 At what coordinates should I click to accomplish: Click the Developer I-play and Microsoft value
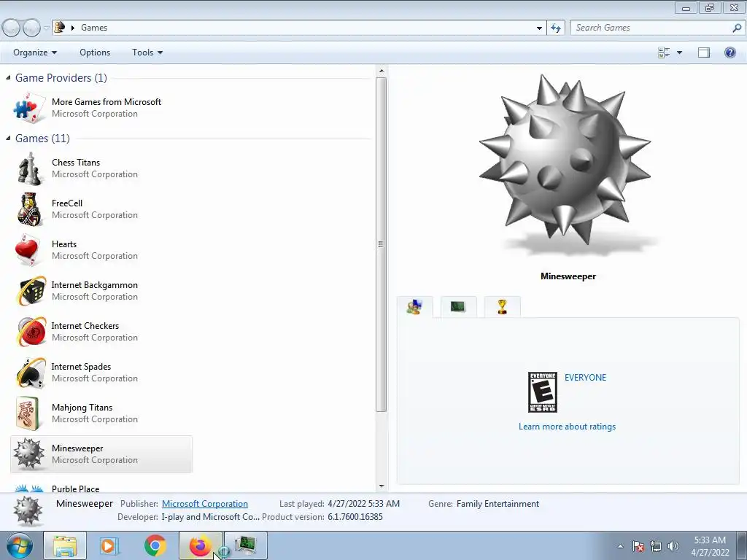211,517
